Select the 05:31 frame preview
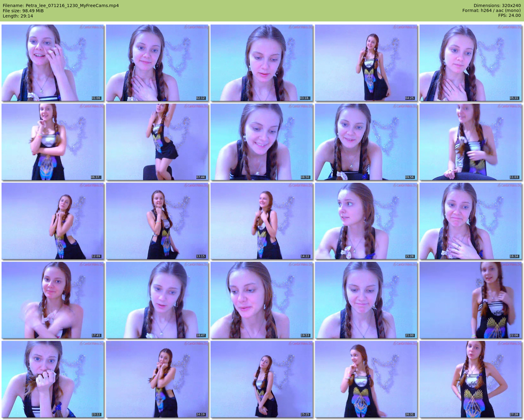524x420 pixels. (471, 63)
